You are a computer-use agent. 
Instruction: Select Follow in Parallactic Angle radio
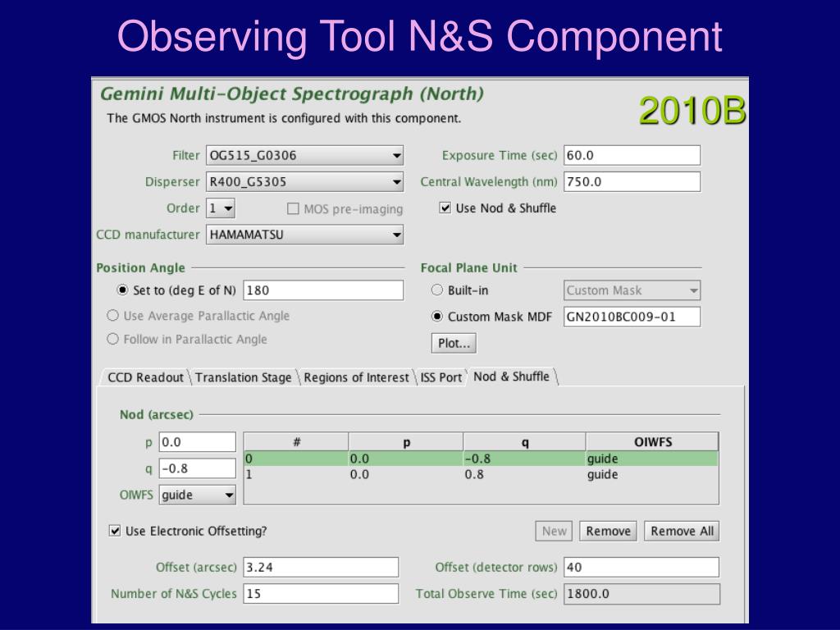coord(112,339)
